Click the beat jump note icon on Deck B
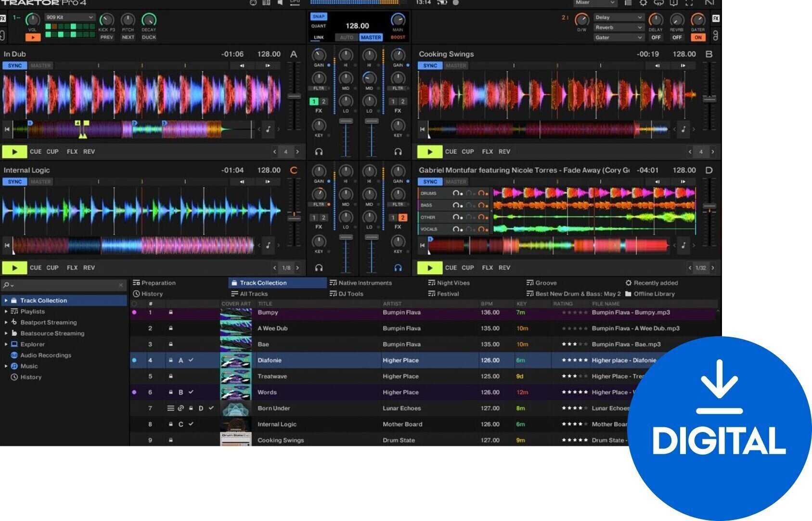 (x=684, y=129)
